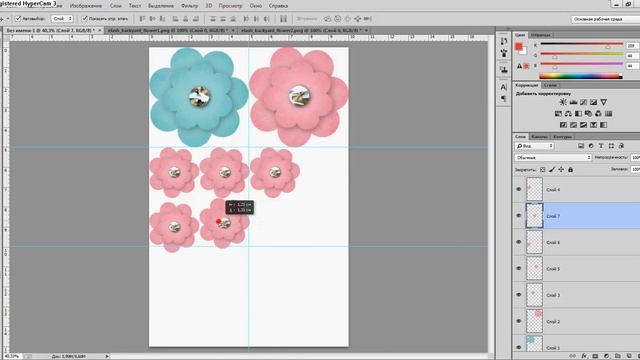Add an Invert adjustment layer

click(x=563, y=125)
